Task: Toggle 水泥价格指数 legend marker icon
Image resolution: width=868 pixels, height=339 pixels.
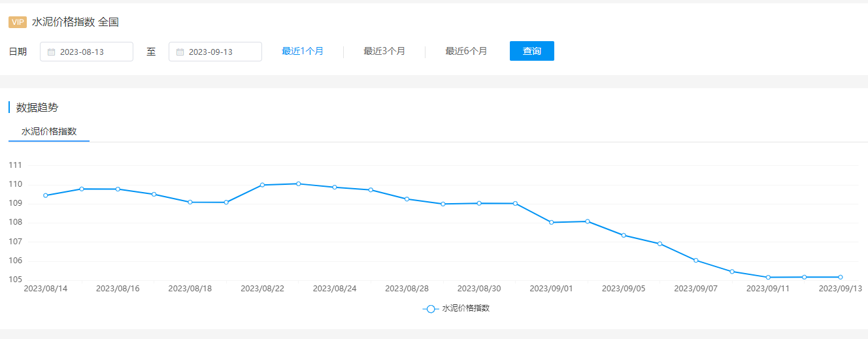Action: pyautogui.click(x=430, y=309)
